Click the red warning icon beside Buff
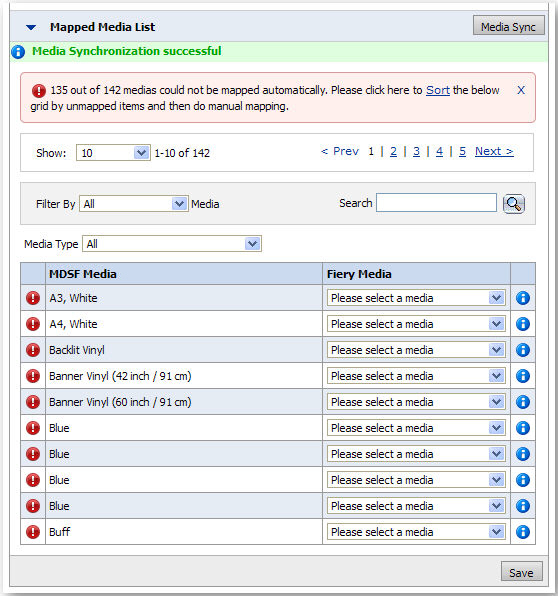The height and width of the screenshot is (596, 558). click(x=33, y=532)
